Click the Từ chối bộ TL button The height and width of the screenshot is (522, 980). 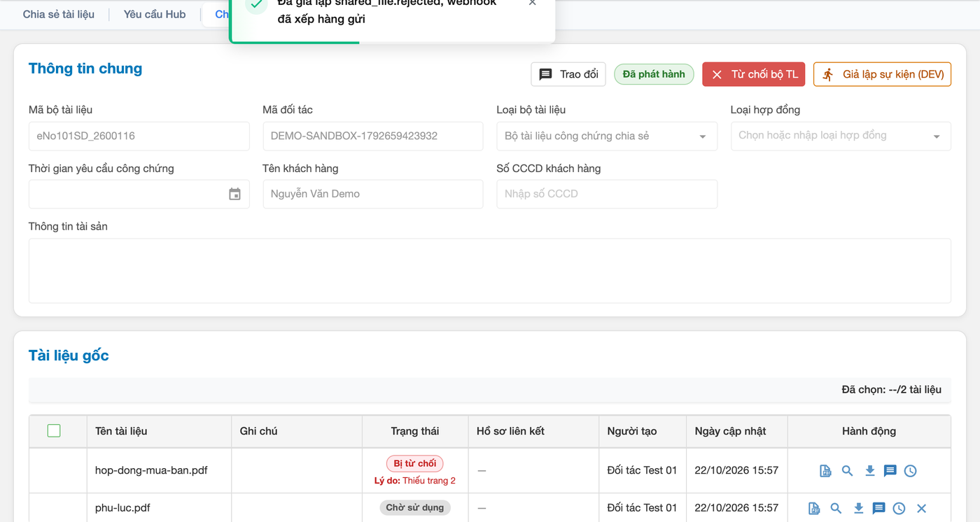pyautogui.click(x=754, y=74)
